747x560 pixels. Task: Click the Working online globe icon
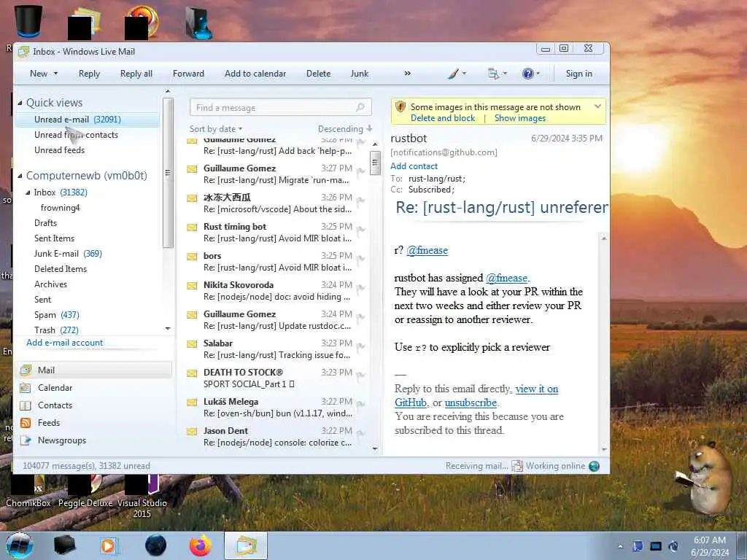click(594, 466)
